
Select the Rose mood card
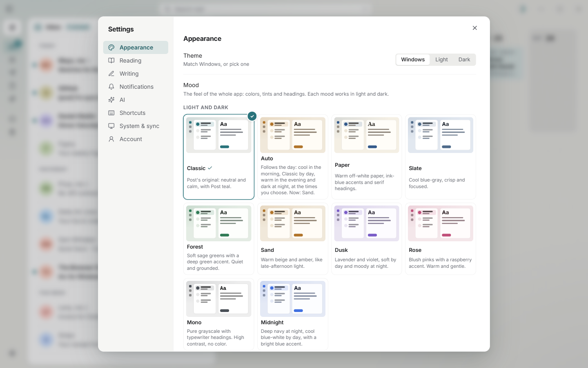441,239
